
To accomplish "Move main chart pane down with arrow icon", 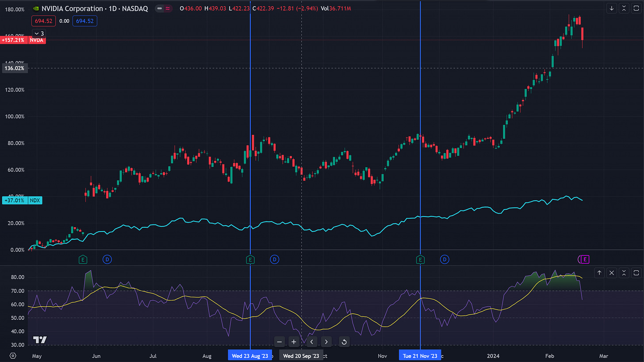I will (x=612, y=8).
